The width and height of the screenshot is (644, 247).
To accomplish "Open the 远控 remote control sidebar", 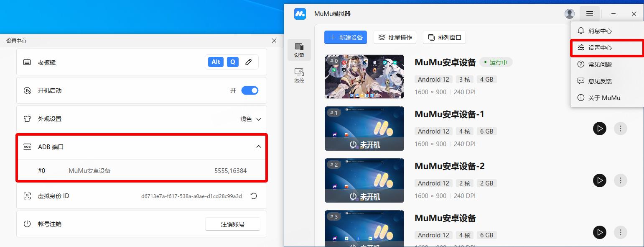I will click(x=299, y=75).
